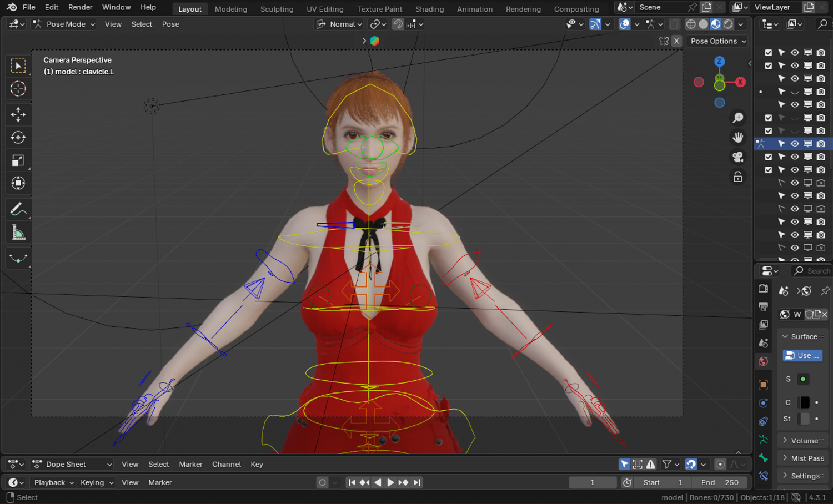Open the Armature data properties tab

pos(764,440)
